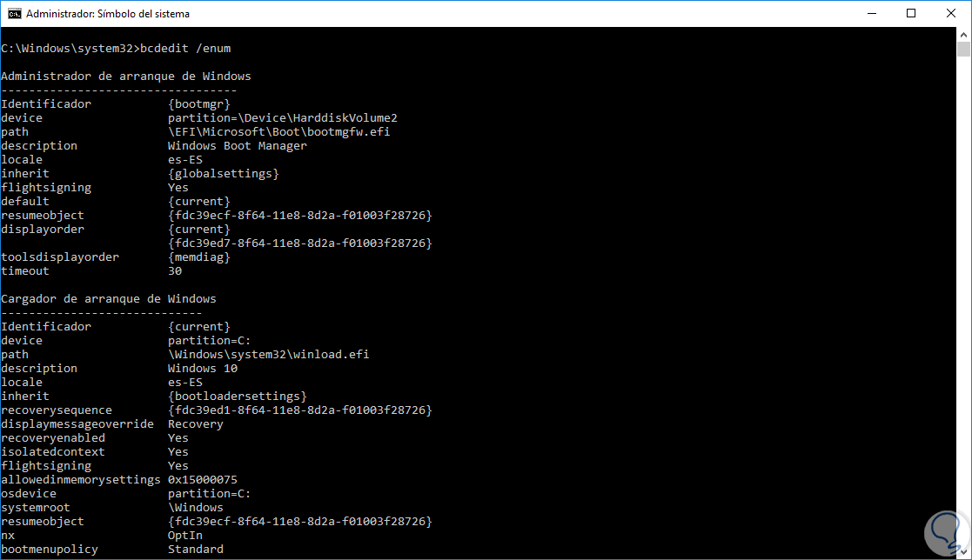
Task: Click the {globalsettings} inherit value
Action: pos(223,174)
